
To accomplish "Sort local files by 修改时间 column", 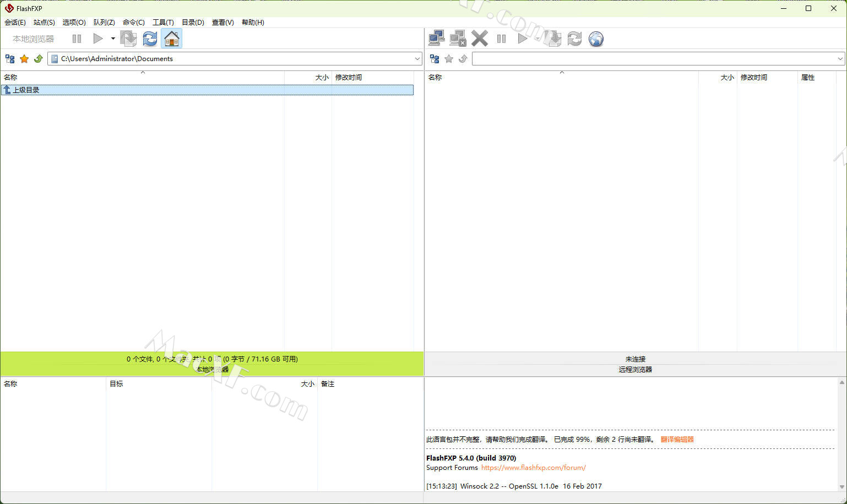I will tap(349, 78).
